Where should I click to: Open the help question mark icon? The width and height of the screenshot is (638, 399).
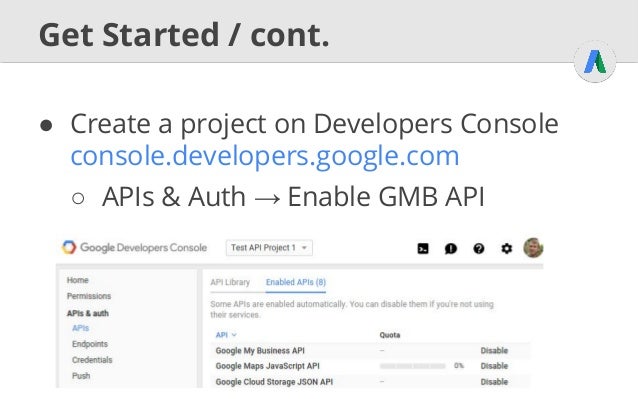(478, 248)
